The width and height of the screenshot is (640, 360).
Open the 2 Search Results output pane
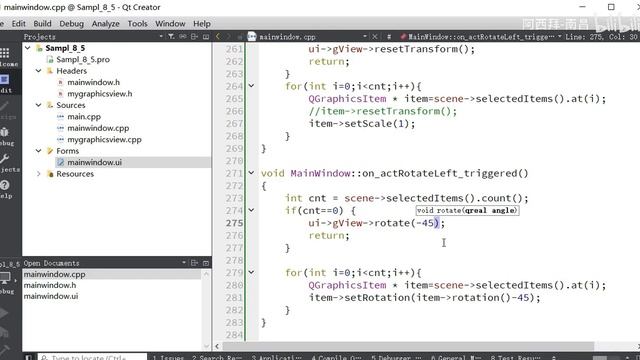coord(217,358)
